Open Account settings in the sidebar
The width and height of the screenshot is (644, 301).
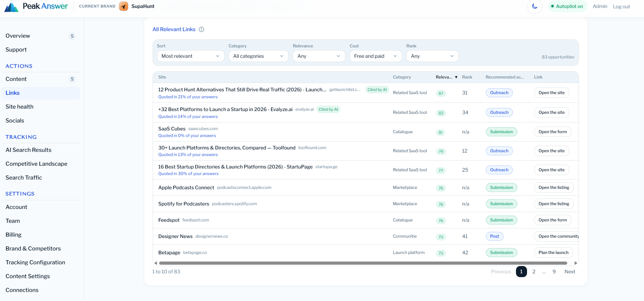41,207
